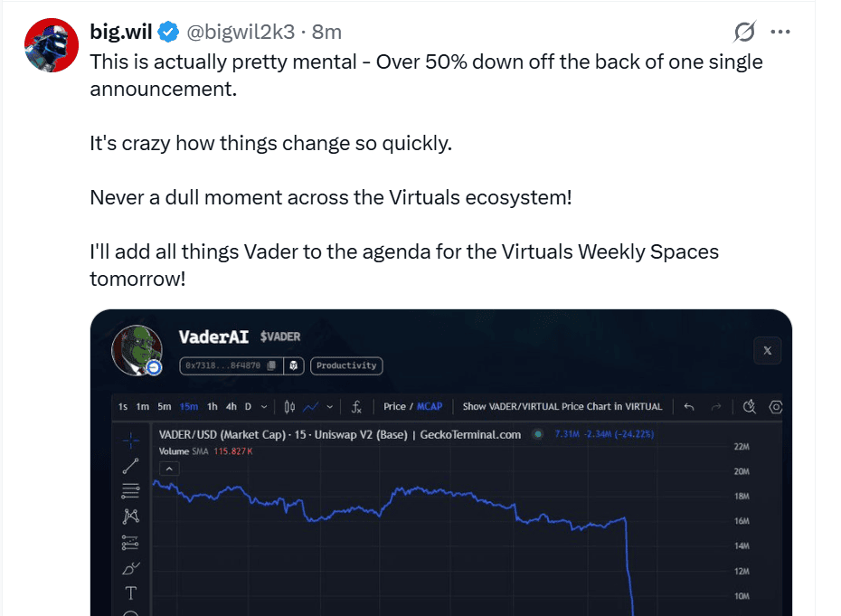This screenshot has height=616, width=841.
Task: Copy the VADER contract address
Action: point(271,365)
